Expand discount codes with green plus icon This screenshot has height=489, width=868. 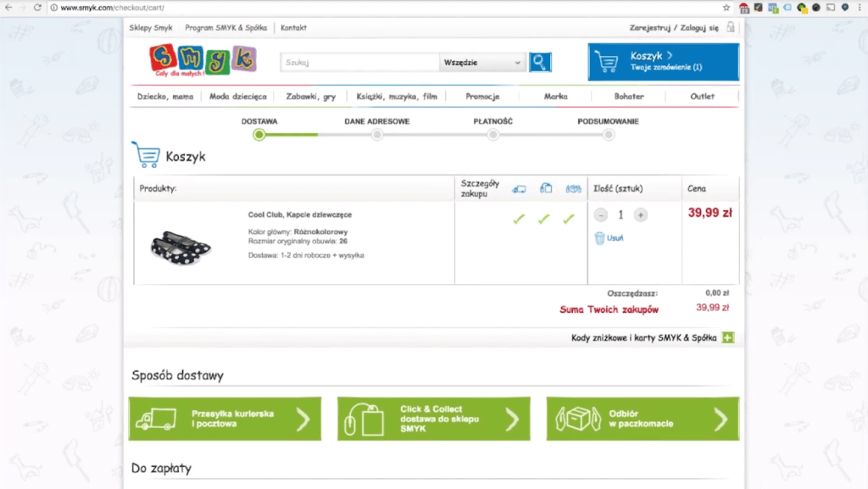728,337
